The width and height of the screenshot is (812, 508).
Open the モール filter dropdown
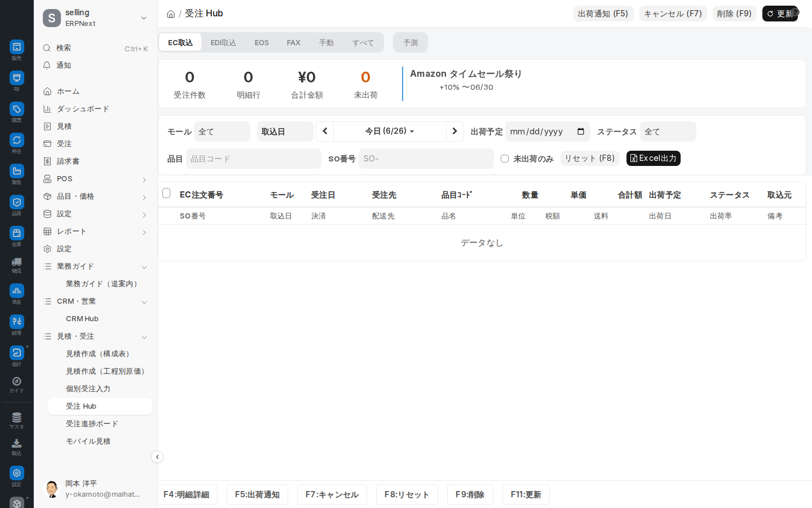tap(222, 132)
